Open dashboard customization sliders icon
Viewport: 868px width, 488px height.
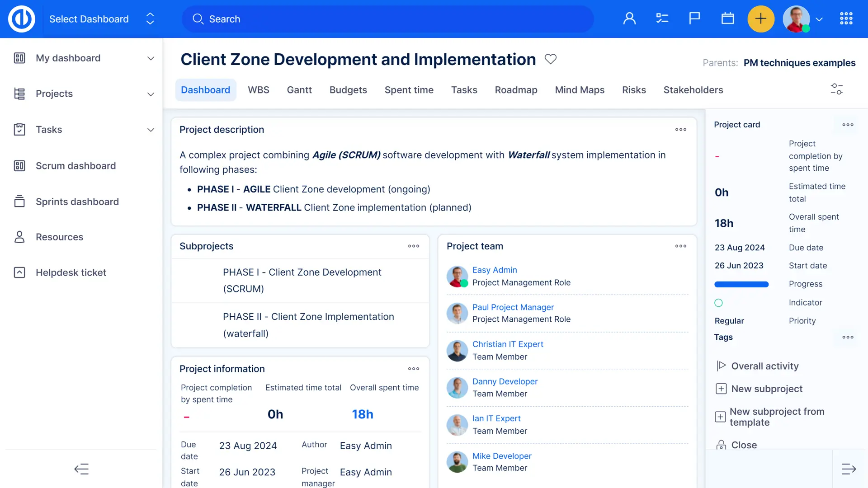coord(836,89)
